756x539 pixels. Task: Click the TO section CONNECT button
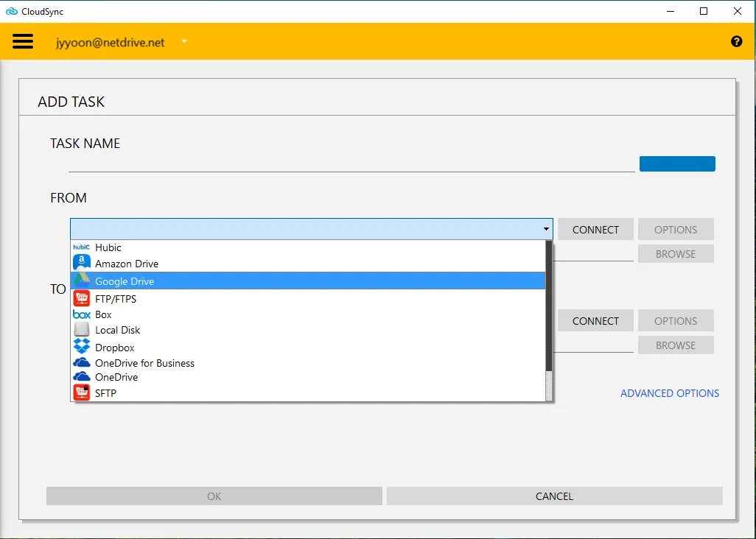click(595, 321)
